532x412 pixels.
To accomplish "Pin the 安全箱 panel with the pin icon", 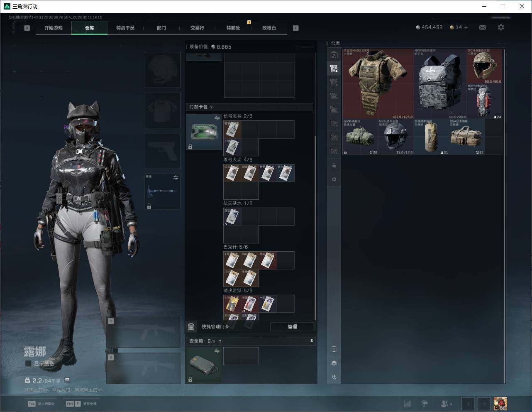I will pos(312,341).
